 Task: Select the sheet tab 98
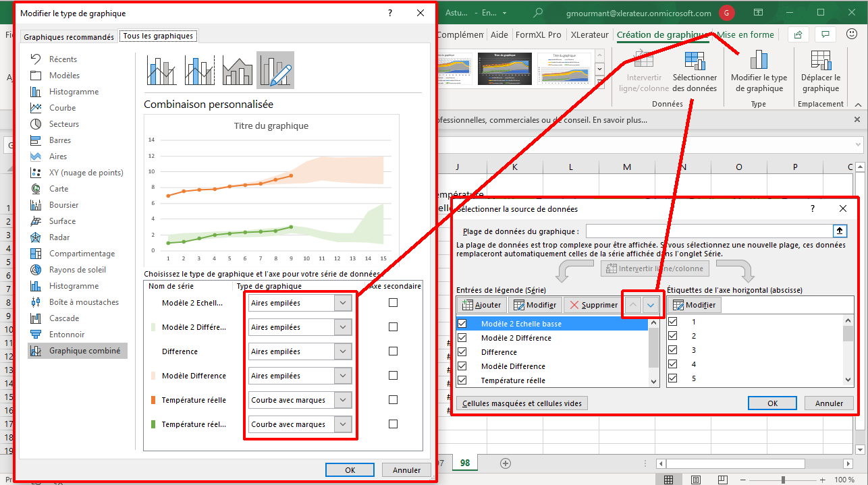tap(465, 463)
